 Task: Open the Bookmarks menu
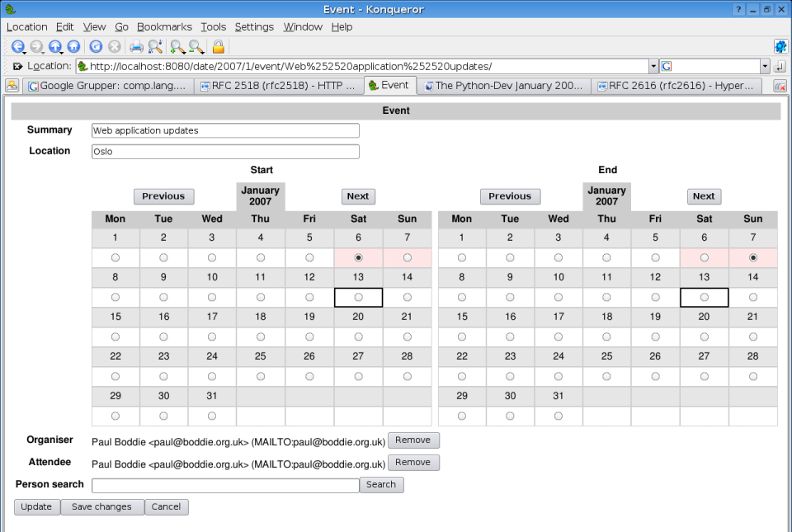point(164,26)
